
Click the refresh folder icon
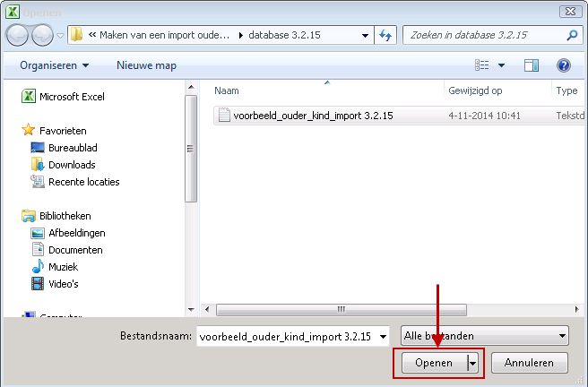coord(386,35)
